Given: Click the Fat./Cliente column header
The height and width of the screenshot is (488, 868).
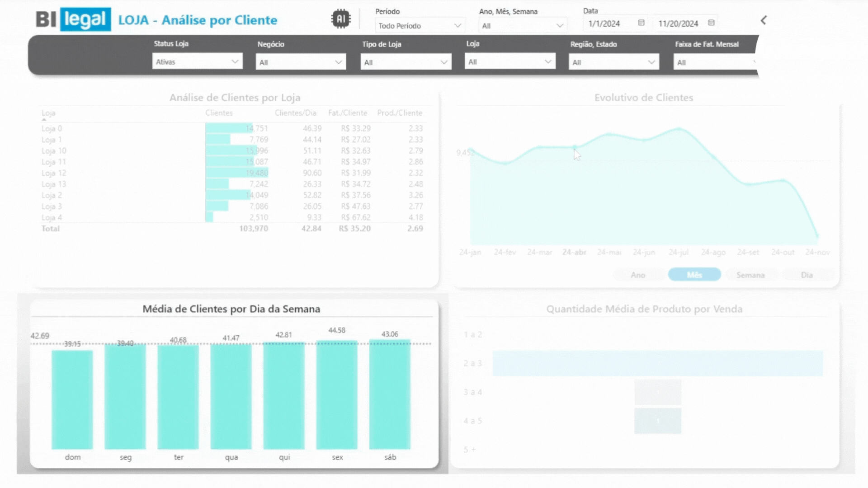Looking at the screenshot, I should pos(347,113).
